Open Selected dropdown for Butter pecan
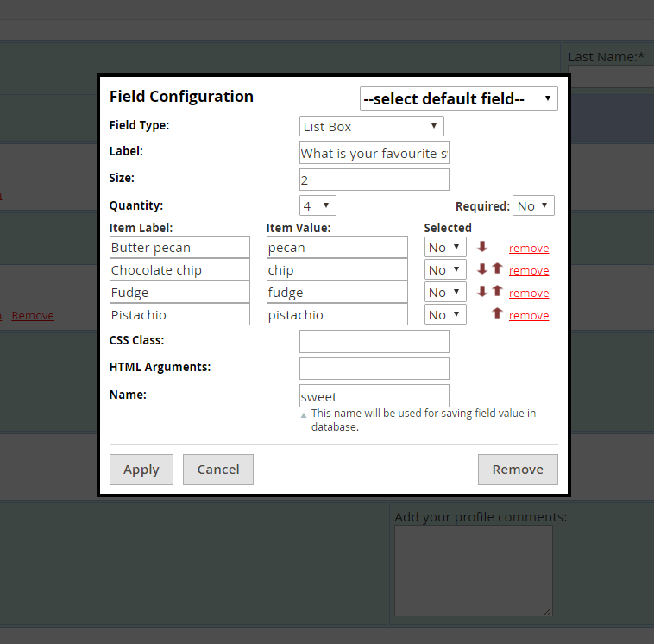This screenshot has height=644, width=654. 445,247
